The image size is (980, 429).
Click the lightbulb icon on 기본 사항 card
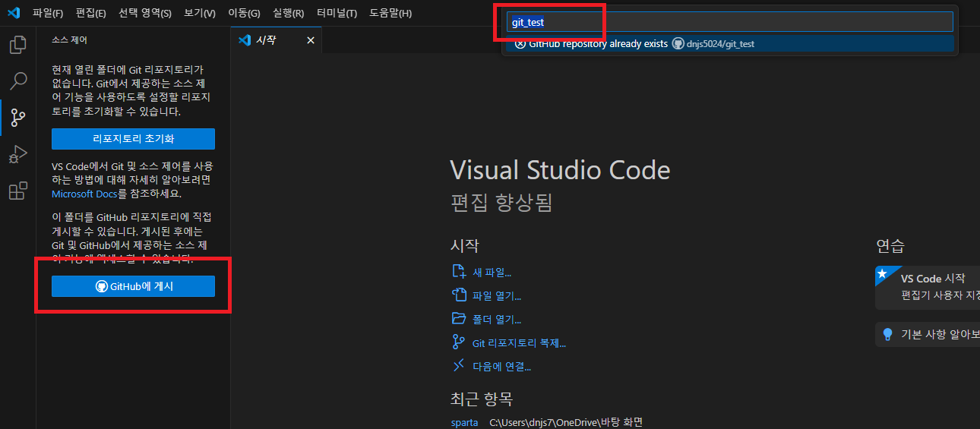(x=887, y=334)
